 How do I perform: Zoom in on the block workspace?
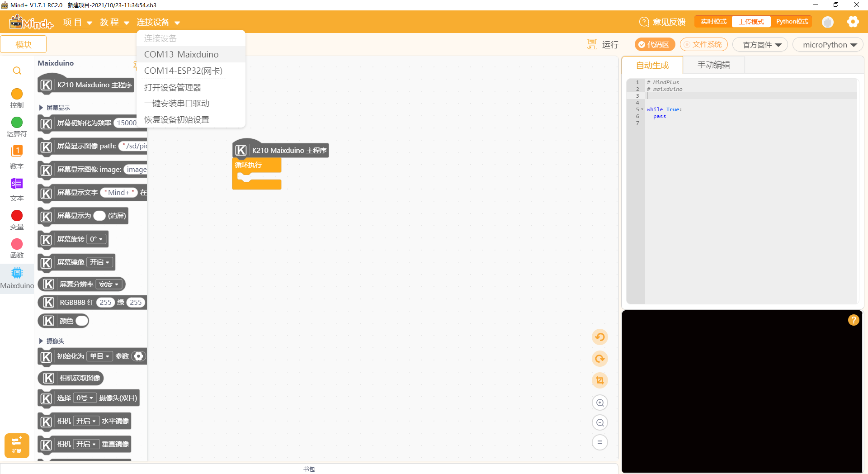pos(600,403)
